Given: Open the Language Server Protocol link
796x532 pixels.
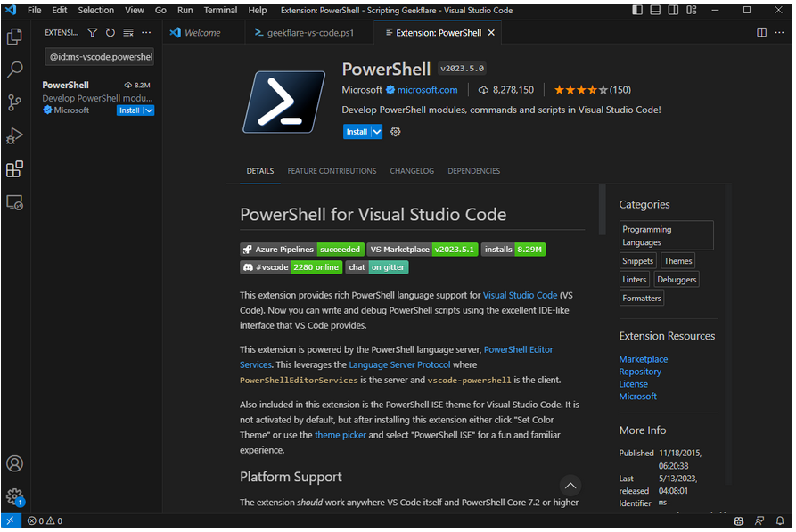Looking at the screenshot, I should [399, 364].
